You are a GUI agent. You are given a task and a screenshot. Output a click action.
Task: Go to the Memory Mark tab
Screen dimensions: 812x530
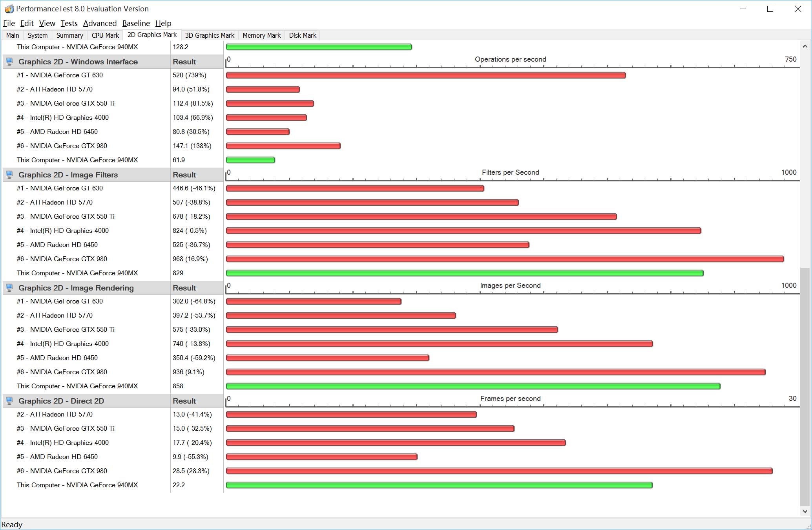click(261, 35)
